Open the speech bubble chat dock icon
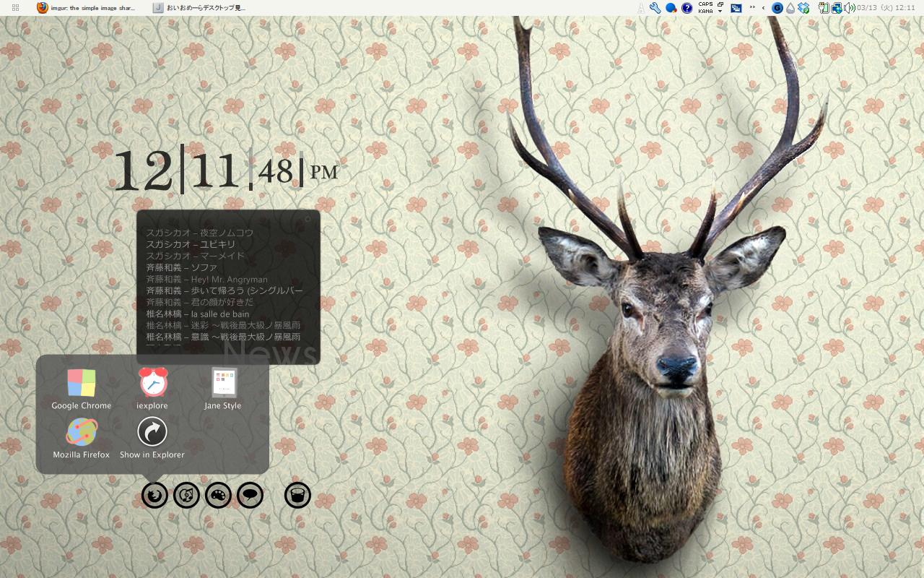This screenshot has height=578, width=924. coord(250,495)
